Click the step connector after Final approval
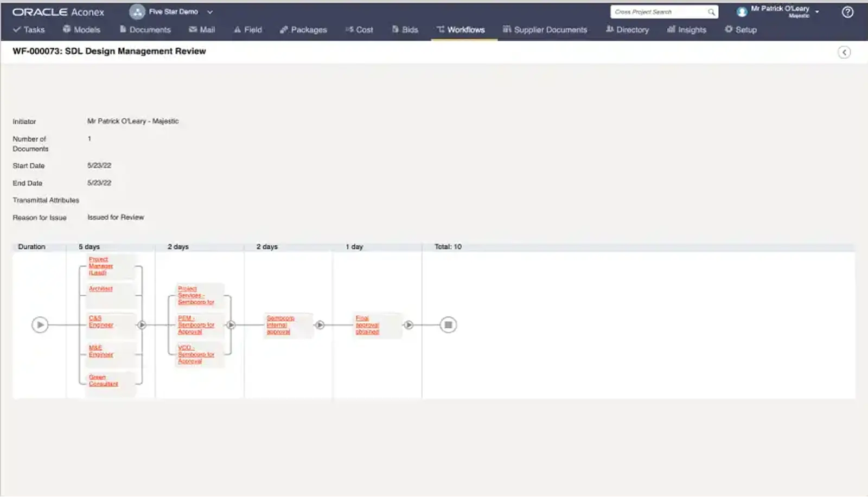 pos(409,325)
